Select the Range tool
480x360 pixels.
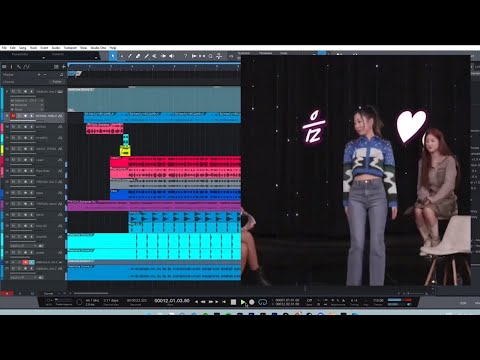point(122,56)
